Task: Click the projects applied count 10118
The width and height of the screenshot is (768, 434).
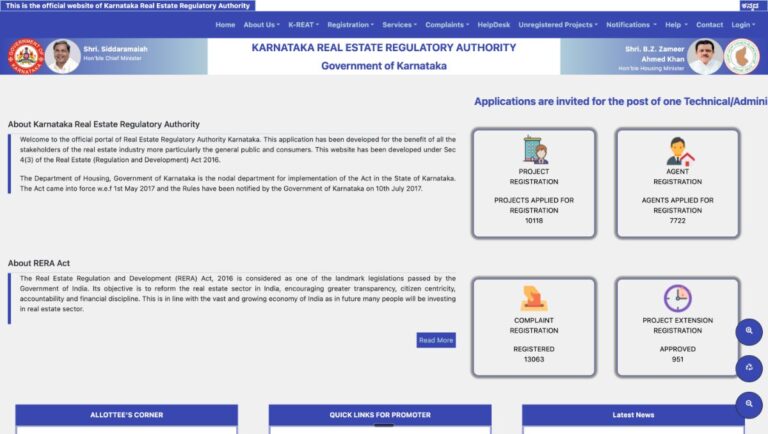Action: pos(534,220)
